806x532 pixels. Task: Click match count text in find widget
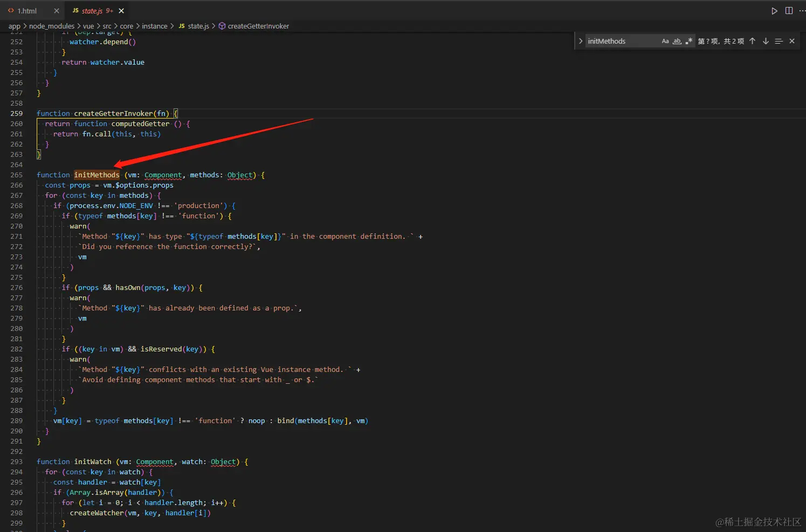point(720,41)
